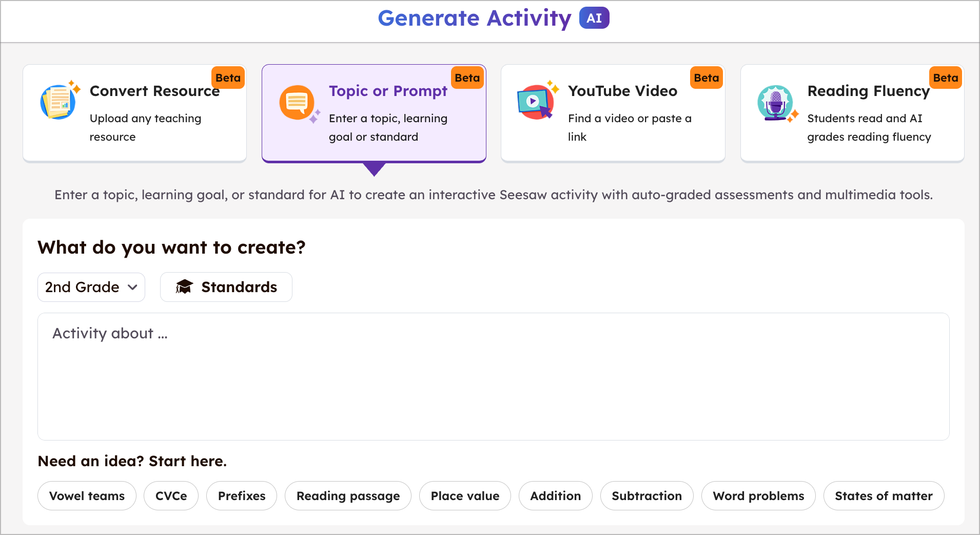Select the Convert Resource tab title
The image size is (980, 535).
154,91
